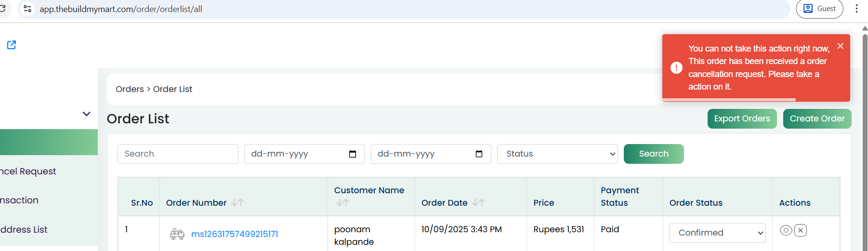Screen dimensions: 868x251
Task: Click the delivery truck icon beside order number
Action: coord(177,234)
